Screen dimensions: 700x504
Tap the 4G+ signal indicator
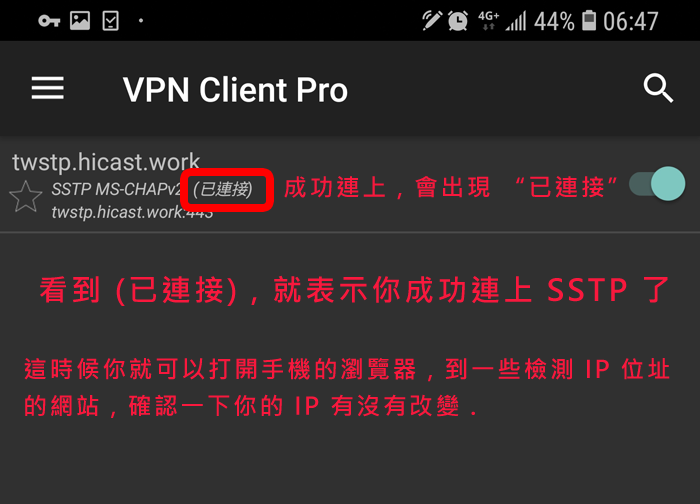coord(488,21)
